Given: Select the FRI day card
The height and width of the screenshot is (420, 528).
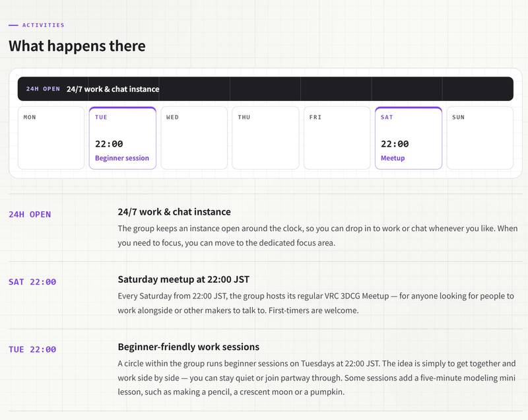Looking at the screenshot, I should [x=337, y=138].
